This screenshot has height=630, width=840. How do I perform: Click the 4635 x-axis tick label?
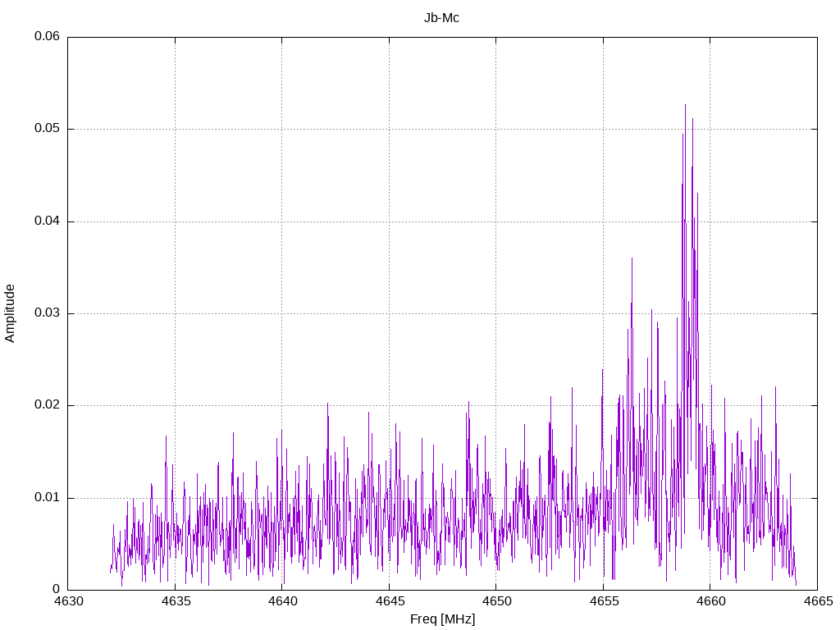(x=176, y=601)
